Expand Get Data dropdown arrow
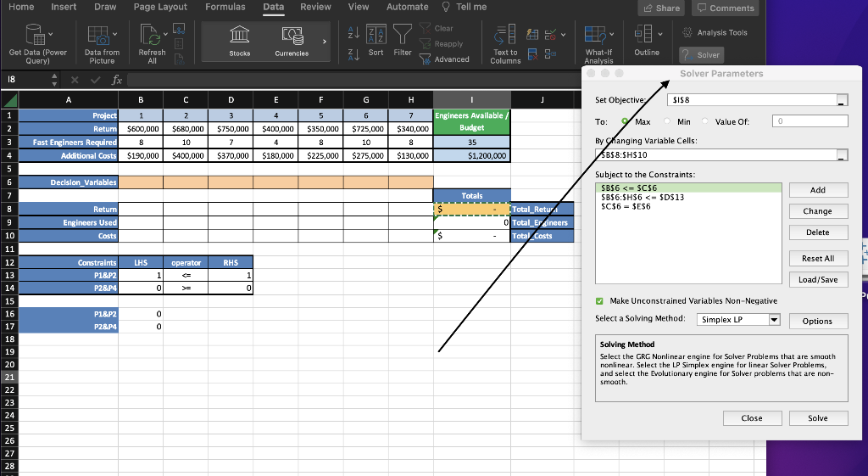Image resolution: width=868 pixels, height=476 pixels. click(51, 34)
